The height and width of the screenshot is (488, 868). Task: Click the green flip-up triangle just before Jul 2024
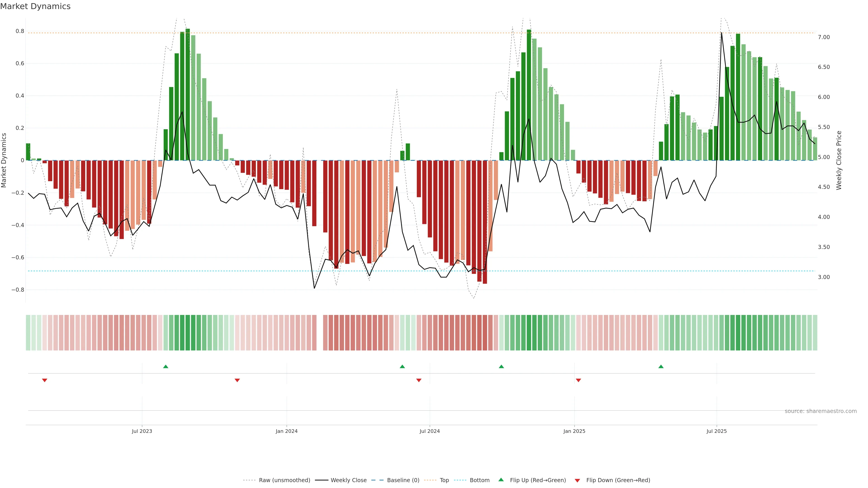tap(402, 366)
